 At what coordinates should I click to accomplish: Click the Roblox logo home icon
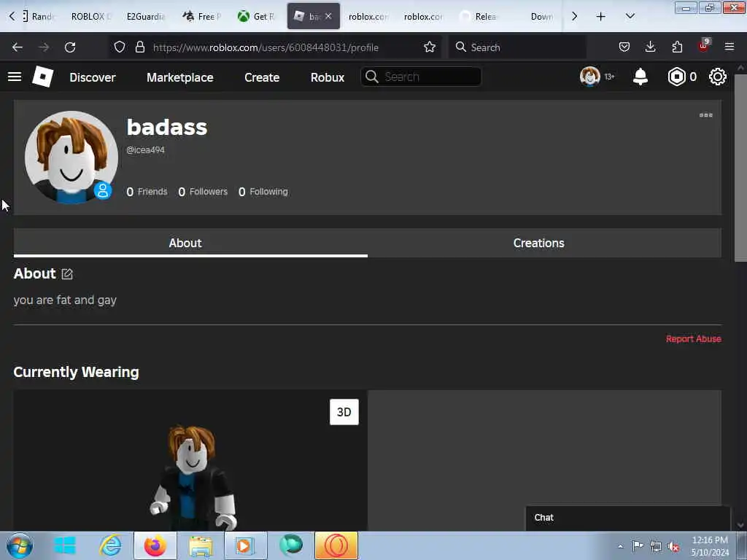(x=42, y=77)
